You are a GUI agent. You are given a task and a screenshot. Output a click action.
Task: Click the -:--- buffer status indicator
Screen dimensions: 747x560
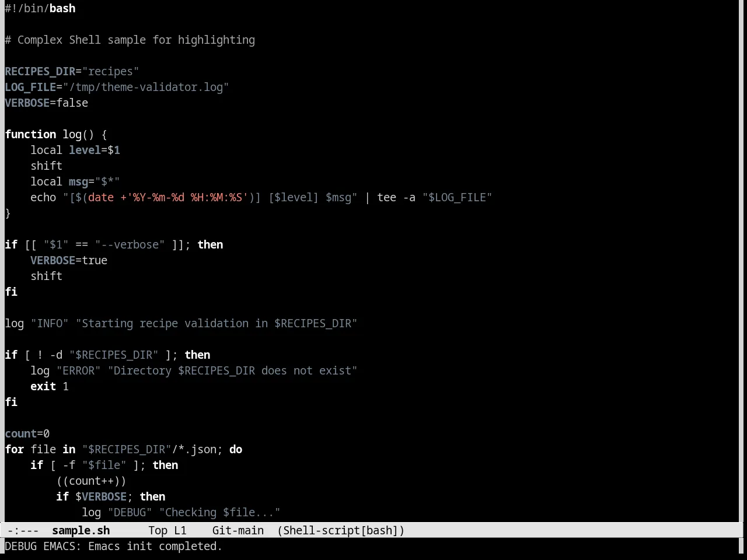(23, 530)
